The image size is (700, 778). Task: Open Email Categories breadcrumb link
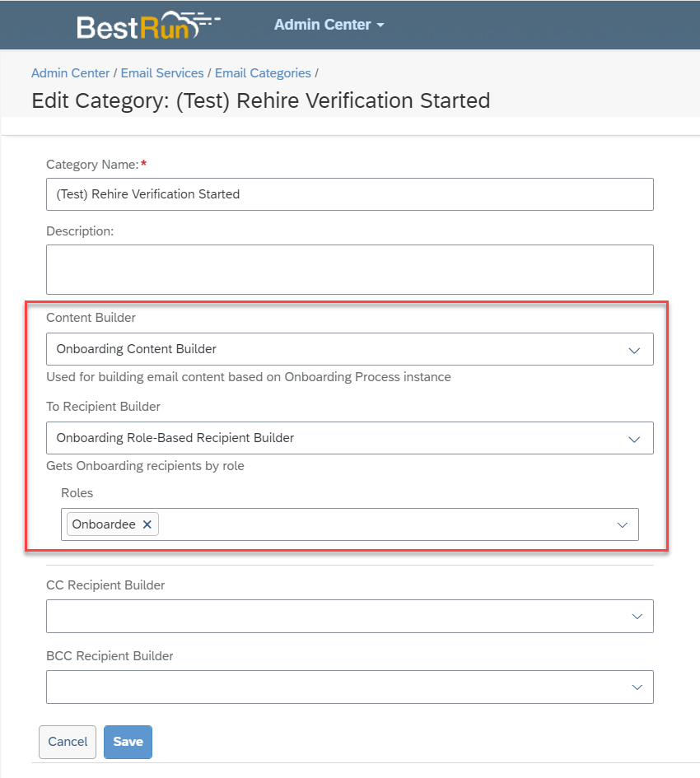(x=263, y=73)
